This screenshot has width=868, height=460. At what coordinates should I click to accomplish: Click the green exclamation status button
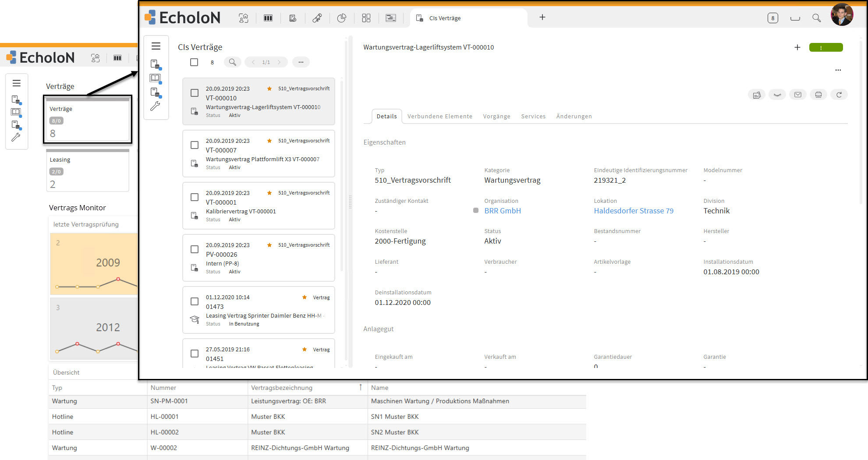click(x=826, y=47)
